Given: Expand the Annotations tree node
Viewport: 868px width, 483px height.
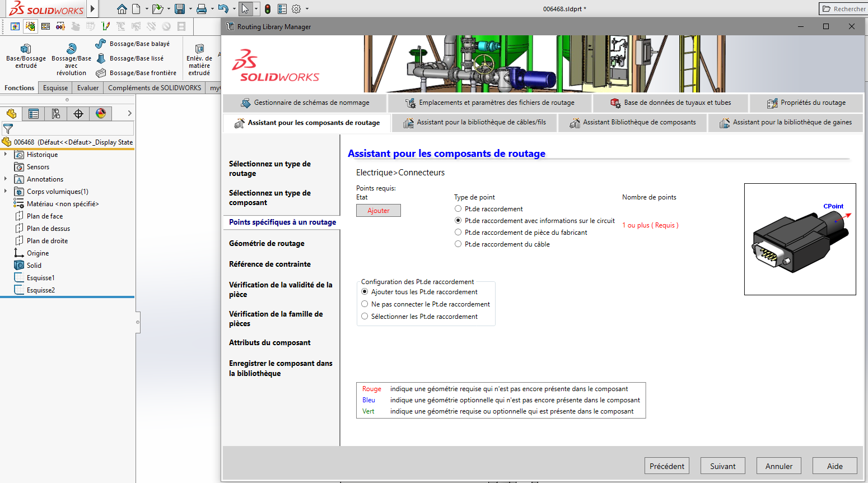Looking at the screenshot, I should pyautogui.click(x=6, y=179).
